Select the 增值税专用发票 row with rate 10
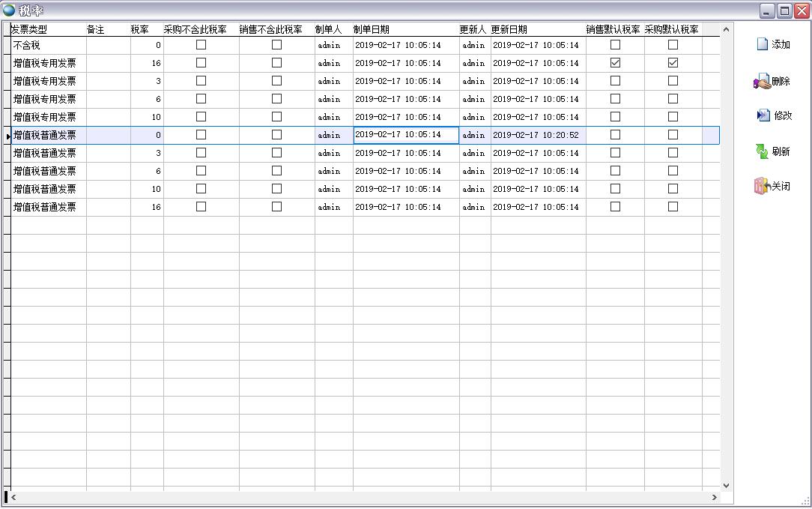This screenshot has width=812, height=509. pyautogui.click(x=45, y=117)
